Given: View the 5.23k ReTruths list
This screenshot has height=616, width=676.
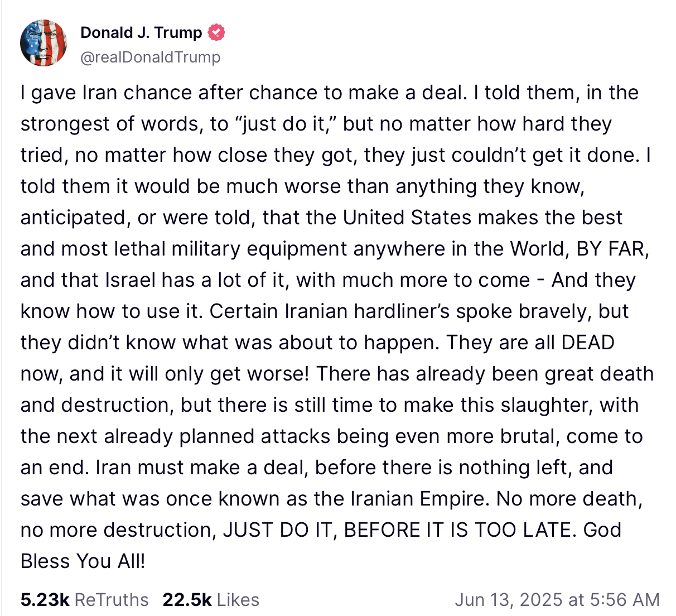Looking at the screenshot, I should (x=85, y=600).
